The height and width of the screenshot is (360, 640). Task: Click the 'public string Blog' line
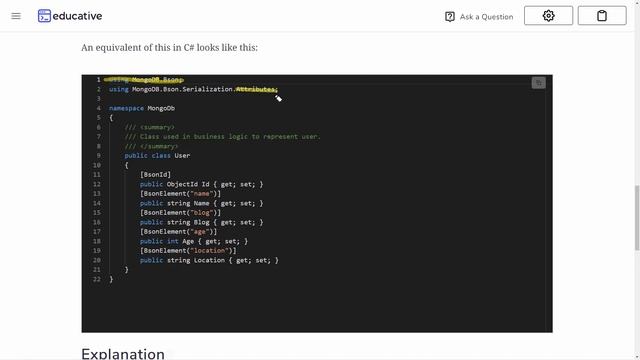tap(201, 222)
